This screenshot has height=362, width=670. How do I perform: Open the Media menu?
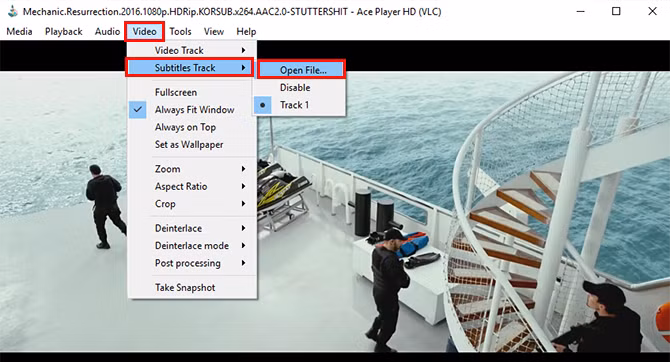click(x=19, y=32)
